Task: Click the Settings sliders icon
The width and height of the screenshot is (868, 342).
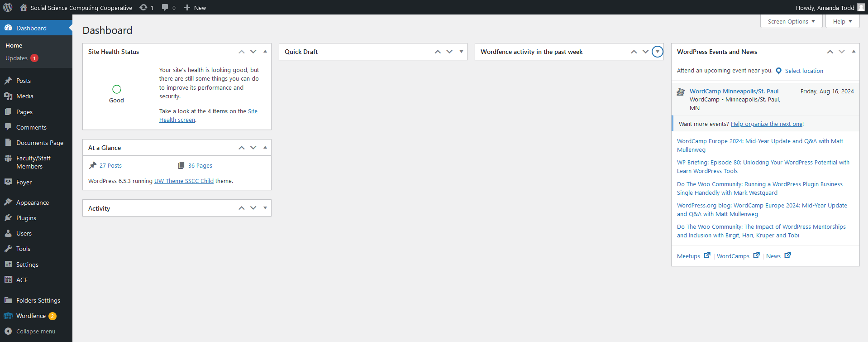Action: tap(8, 264)
